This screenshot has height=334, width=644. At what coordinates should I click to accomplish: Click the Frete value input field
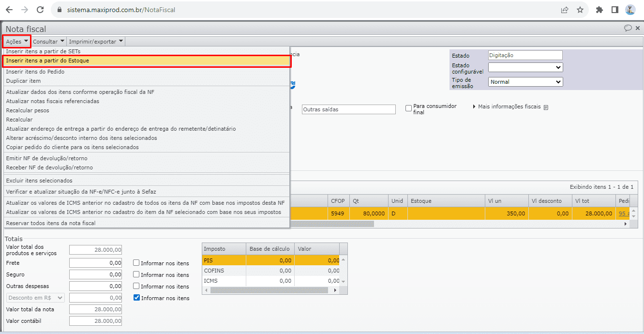[x=95, y=263]
